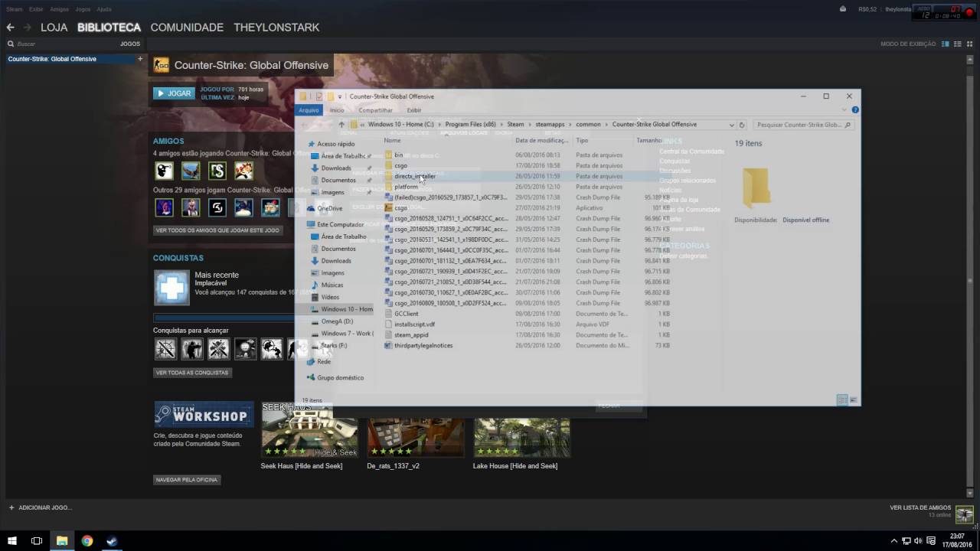Image resolution: width=980 pixels, height=551 pixels.
Task: Click Navegar pela Oficina button
Action: click(187, 480)
